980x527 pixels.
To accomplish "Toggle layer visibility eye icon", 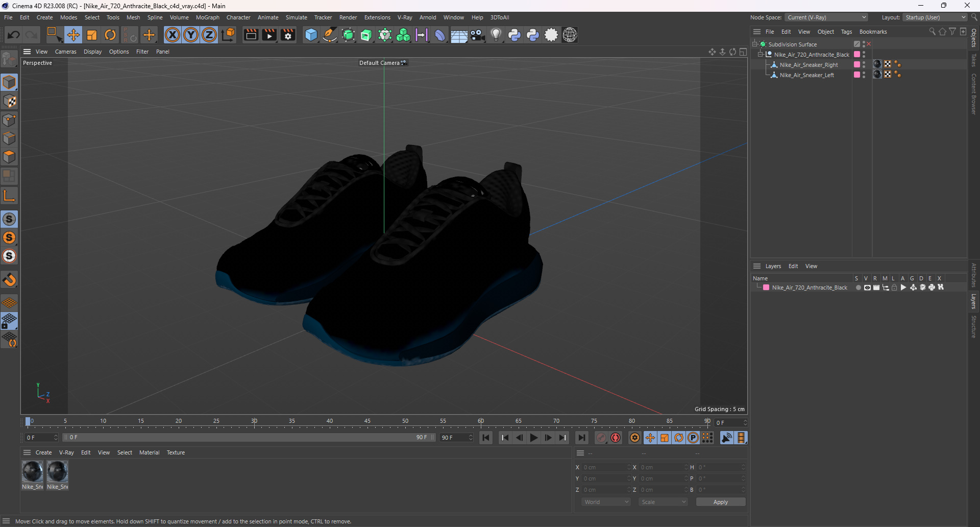I will 867,288.
